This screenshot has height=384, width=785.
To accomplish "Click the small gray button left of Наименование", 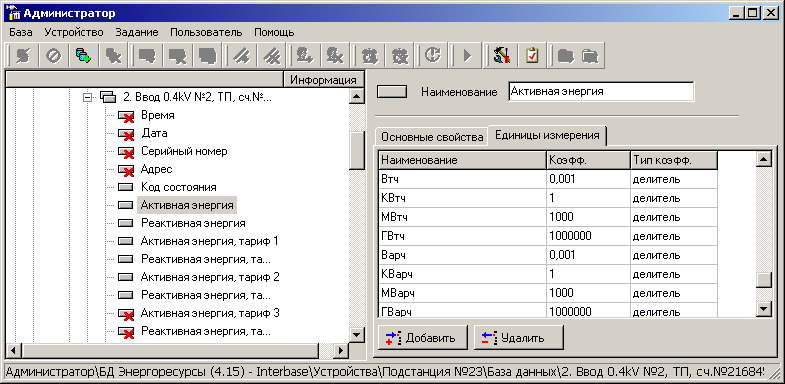I will click(391, 92).
